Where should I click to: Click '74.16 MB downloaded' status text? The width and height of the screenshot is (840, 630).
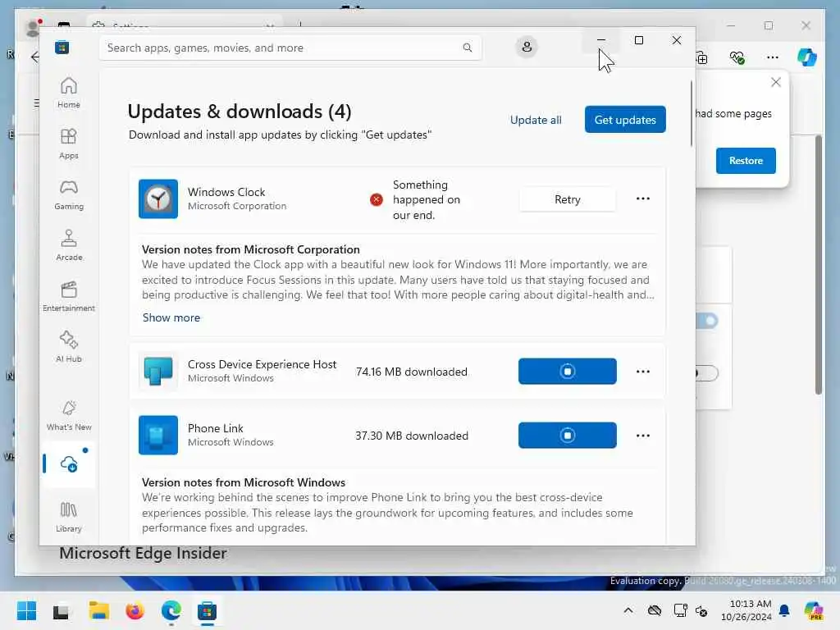click(412, 372)
